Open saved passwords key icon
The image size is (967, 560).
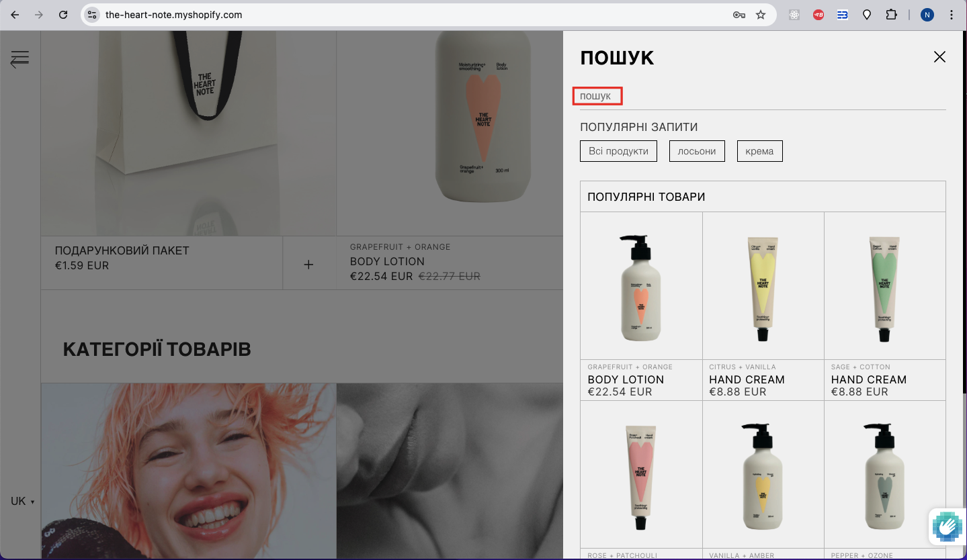pyautogui.click(x=739, y=15)
